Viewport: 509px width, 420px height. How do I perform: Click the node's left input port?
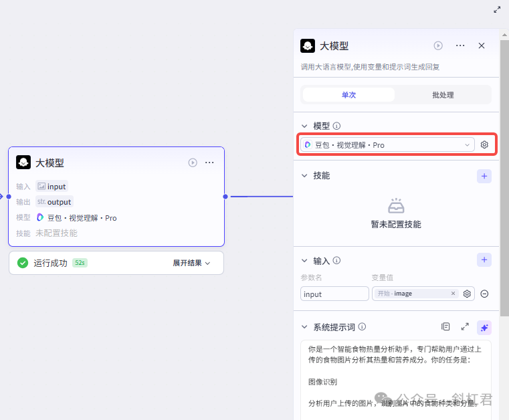point(9,197)
